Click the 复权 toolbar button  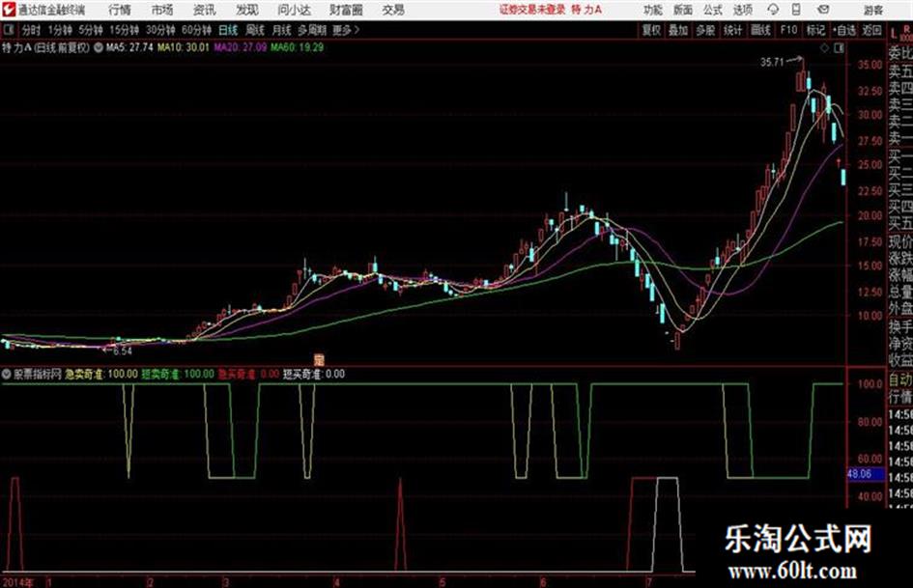651,30
